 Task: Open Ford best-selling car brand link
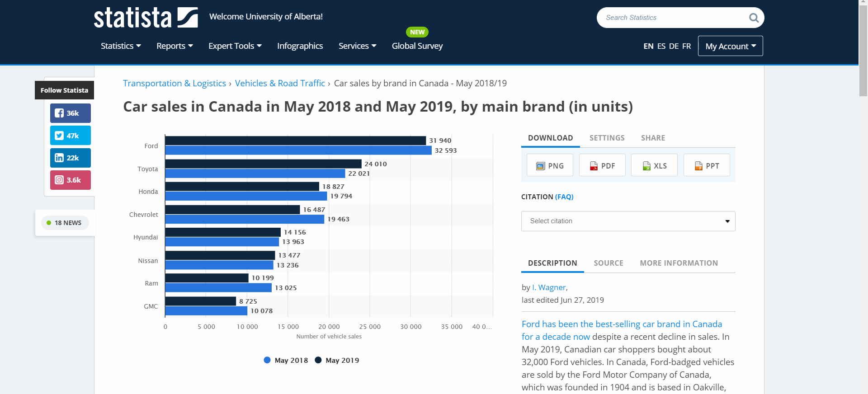(622, 330)
